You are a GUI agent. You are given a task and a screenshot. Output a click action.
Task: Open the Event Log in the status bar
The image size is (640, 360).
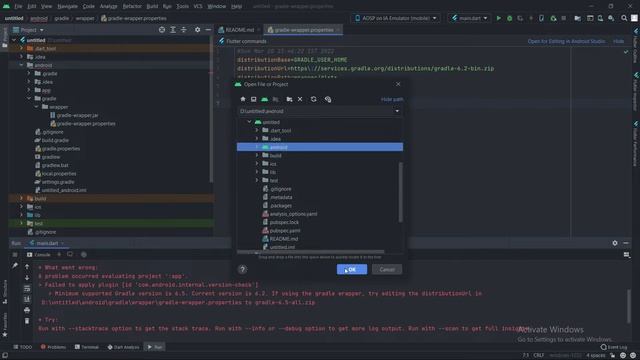pos(613,347)
